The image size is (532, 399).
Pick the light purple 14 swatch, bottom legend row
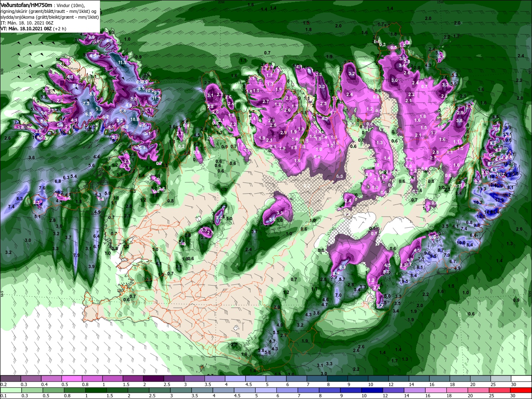click(415, 390)
